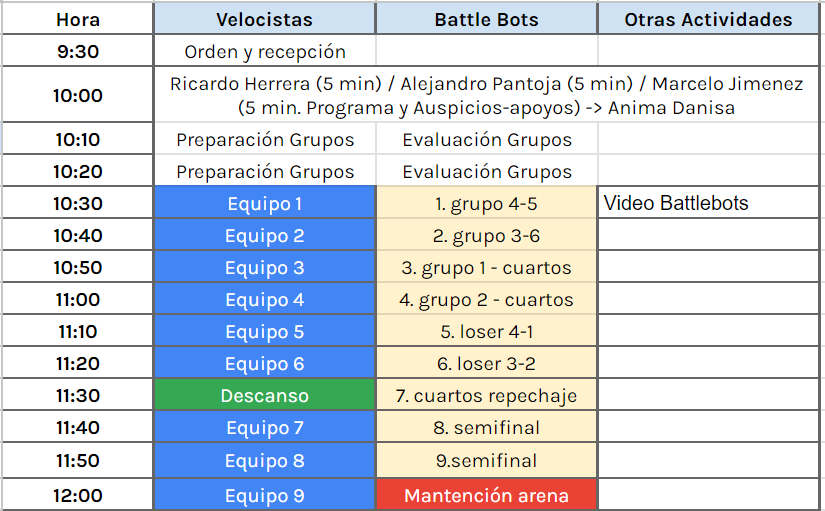Viewport: 825px width, 511px height.
Task: Select the 1. grupo 4-5 cell
Action: coord(487,203)
